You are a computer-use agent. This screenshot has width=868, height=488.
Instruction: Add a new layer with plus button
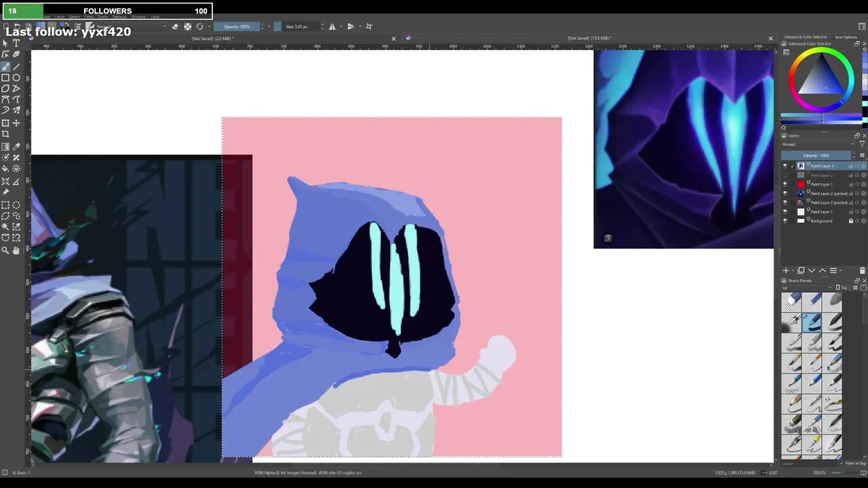[x=786, y=270]
